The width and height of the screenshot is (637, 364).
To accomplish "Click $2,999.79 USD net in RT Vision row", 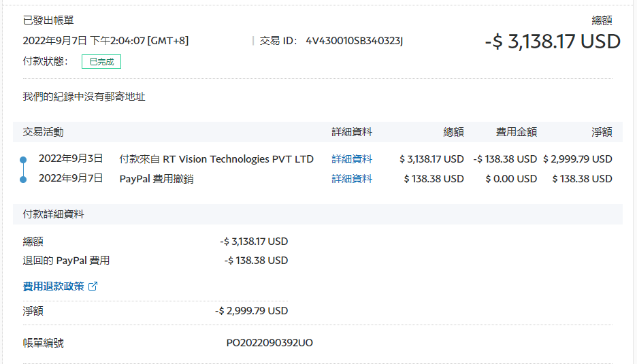I will [577, 159].
